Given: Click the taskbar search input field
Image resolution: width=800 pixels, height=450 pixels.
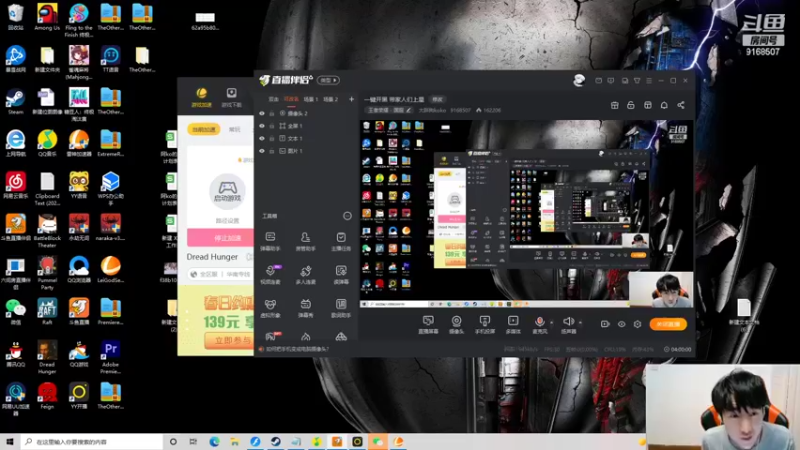Looking at the screenshot, I should (92, 441).
